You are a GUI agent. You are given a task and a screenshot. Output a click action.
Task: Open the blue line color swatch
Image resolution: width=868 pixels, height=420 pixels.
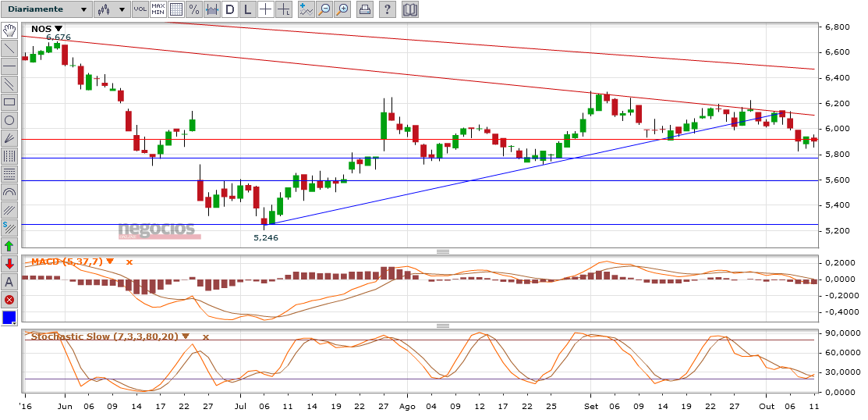[x=9, y=318]
